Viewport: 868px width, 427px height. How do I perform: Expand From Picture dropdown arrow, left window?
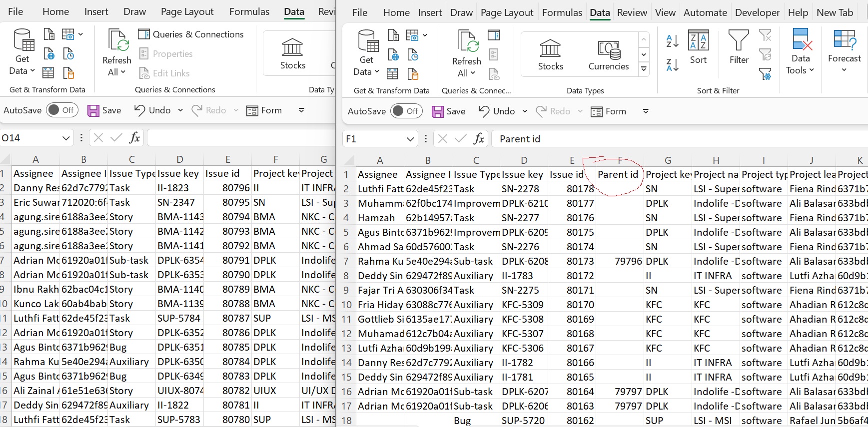tap(81, 34)
